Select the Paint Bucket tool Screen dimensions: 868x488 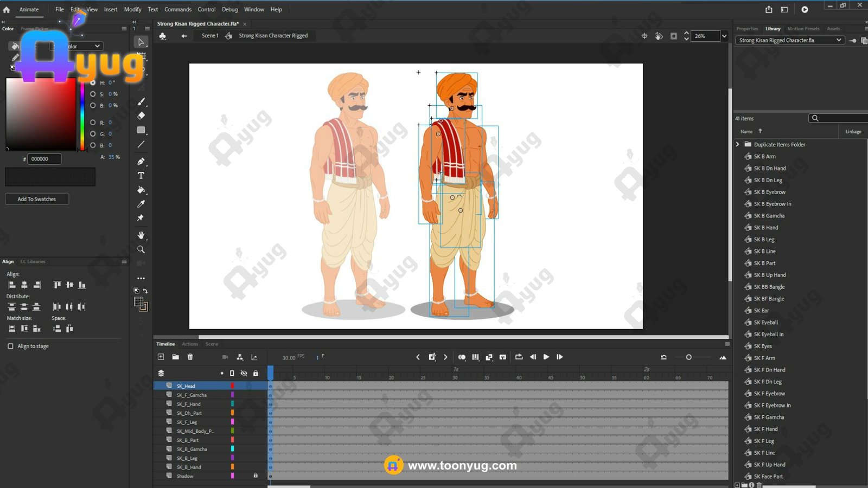(x=141, y=190)
